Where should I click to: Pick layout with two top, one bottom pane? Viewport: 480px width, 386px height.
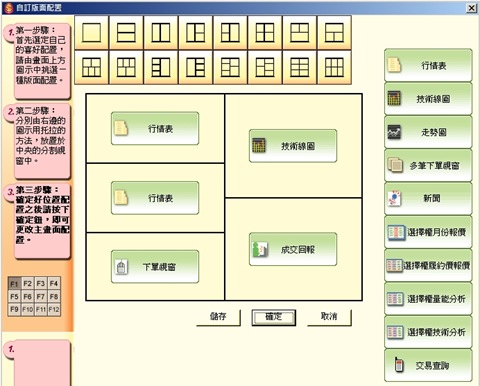[x=299, y=33]
